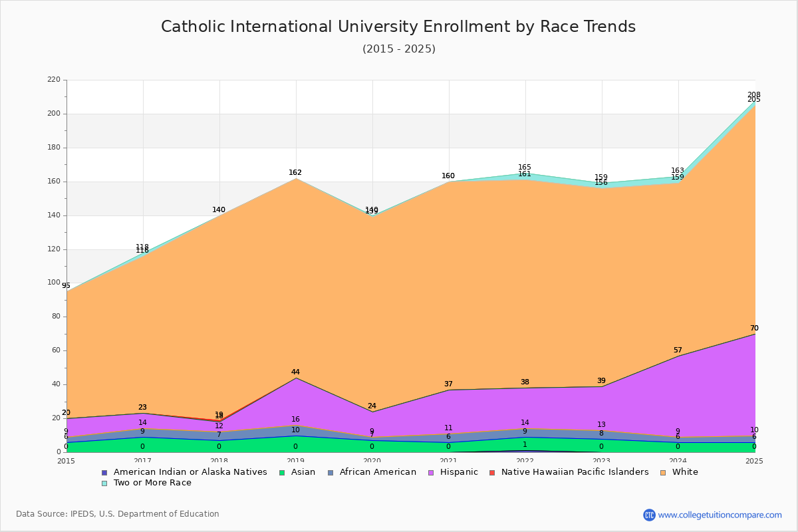Toggle the Native Hawaiian Pacific Islanders legend entry

569,472
